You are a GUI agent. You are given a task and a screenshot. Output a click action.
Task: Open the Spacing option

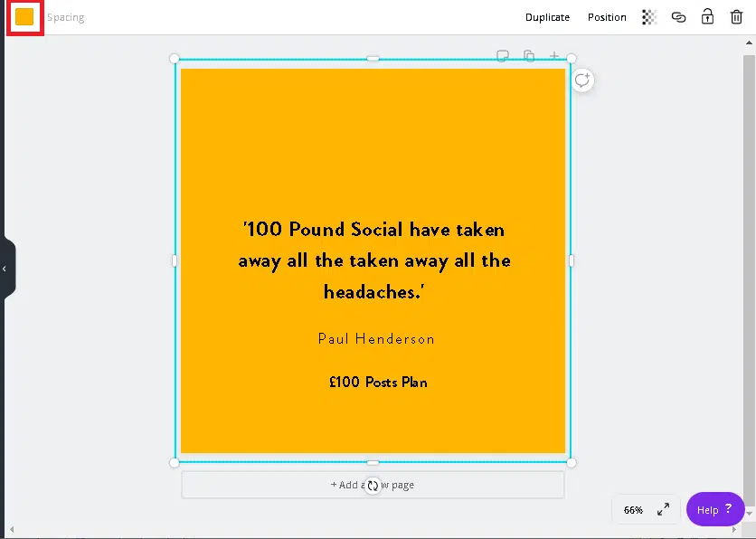(x=66, y=17)
